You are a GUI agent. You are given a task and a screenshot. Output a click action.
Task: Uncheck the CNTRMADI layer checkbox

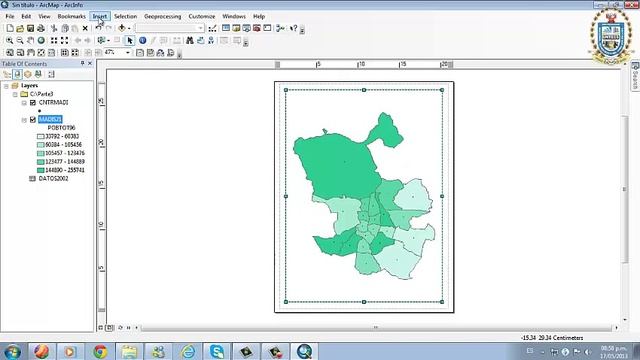coord(33,102)
